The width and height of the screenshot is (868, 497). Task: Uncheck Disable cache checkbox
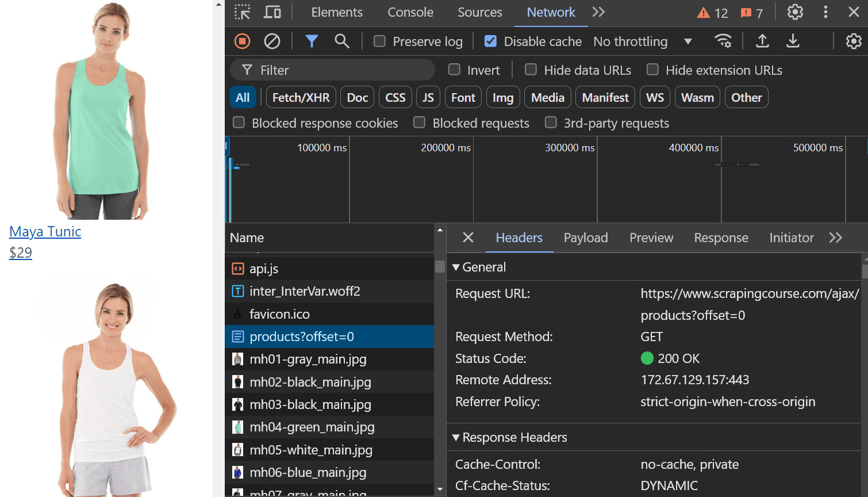(x=490, y=41)
